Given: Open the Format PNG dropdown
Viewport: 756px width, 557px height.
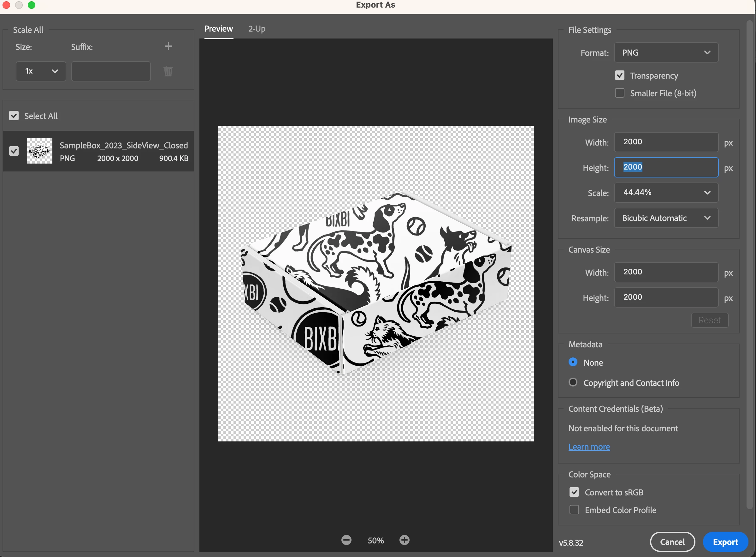Looking at the screenshot, I should pos(666,53).
